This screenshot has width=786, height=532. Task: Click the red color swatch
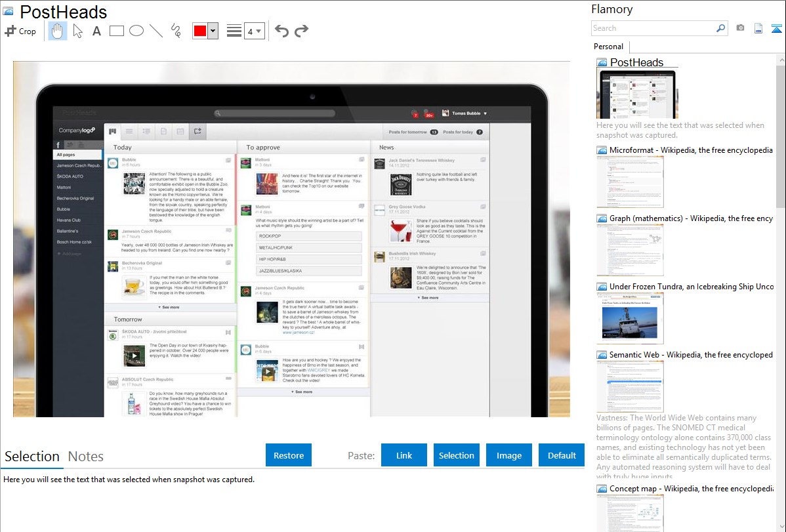tap(200, 31)
